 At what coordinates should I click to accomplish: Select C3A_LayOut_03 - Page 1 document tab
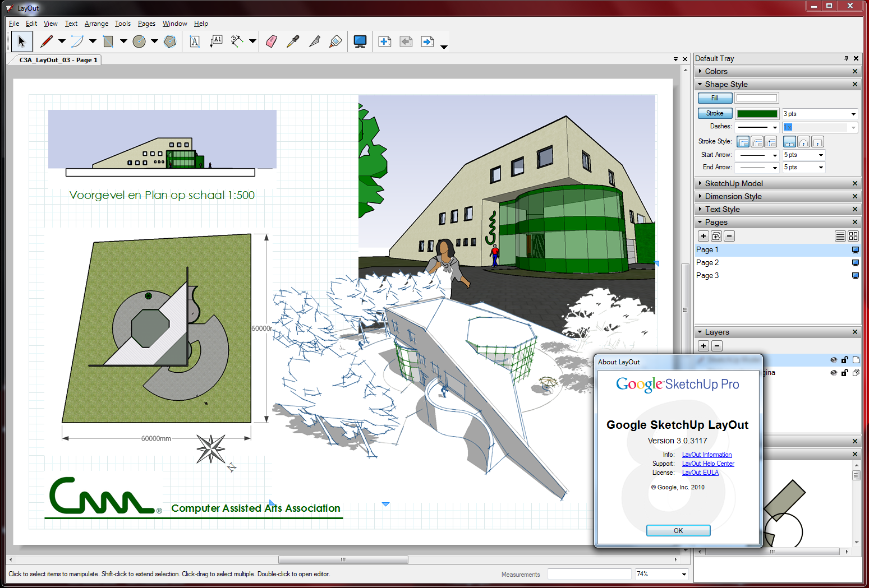tap(58, 60)
